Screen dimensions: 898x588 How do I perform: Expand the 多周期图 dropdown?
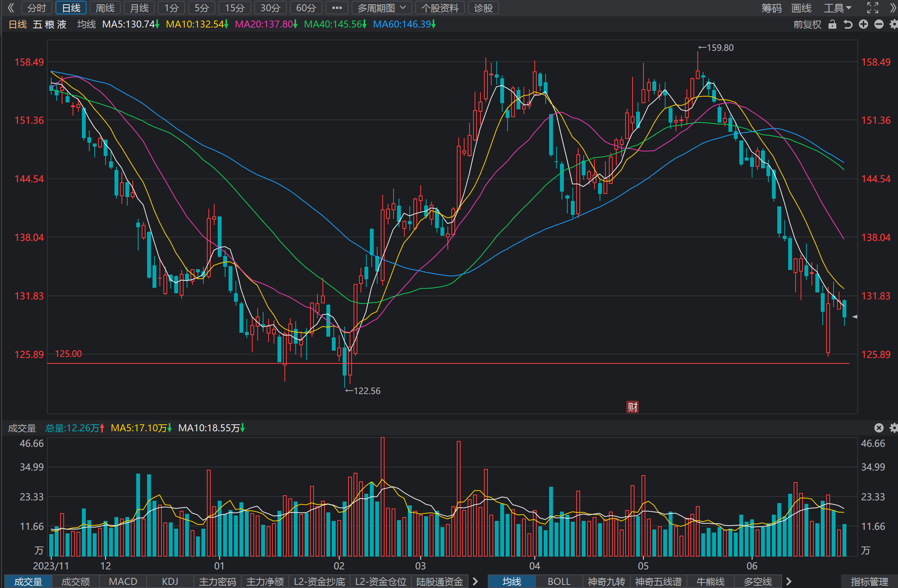click(381, 8)
